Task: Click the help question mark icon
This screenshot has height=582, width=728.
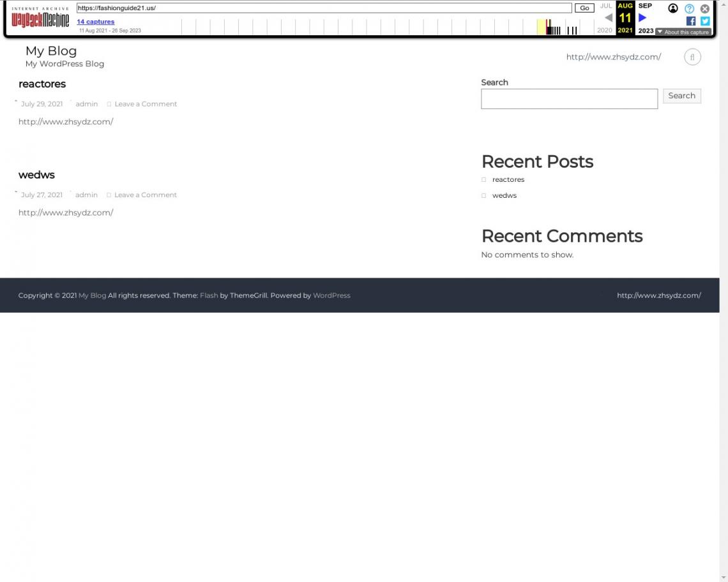Action: click(x=689, y=9)
